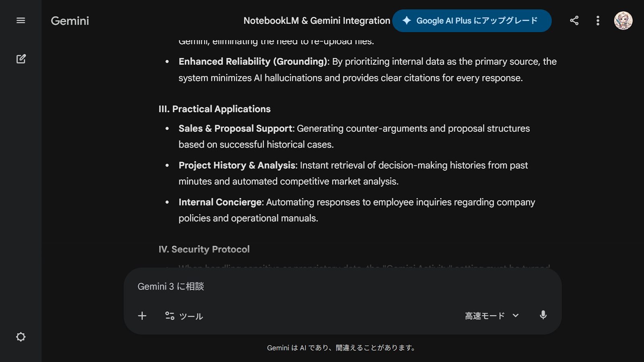This screenshot has width=644, height=362.
Task: Click the IV. Security Protocol heading
Action: tap(204, 249)
